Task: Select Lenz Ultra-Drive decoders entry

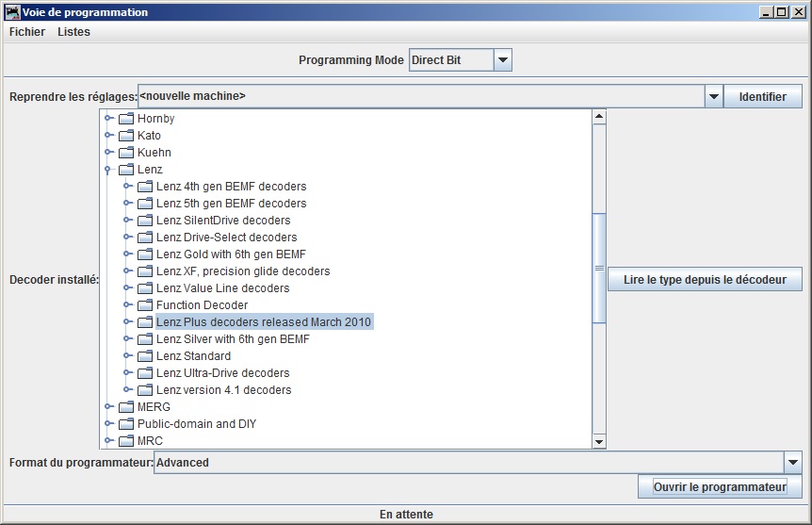Action: [222, 373]
